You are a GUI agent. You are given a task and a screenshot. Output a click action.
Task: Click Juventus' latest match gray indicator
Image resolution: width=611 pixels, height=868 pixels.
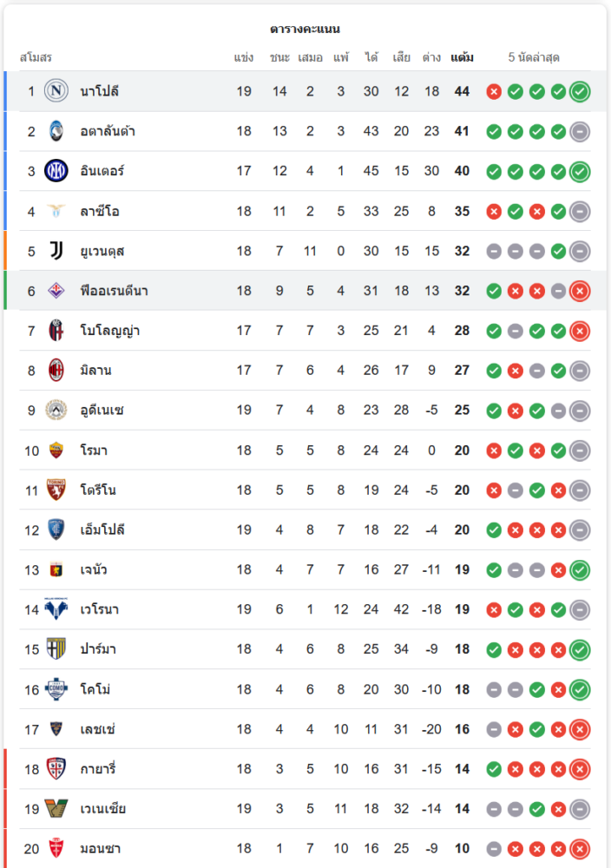click(580, 251)
